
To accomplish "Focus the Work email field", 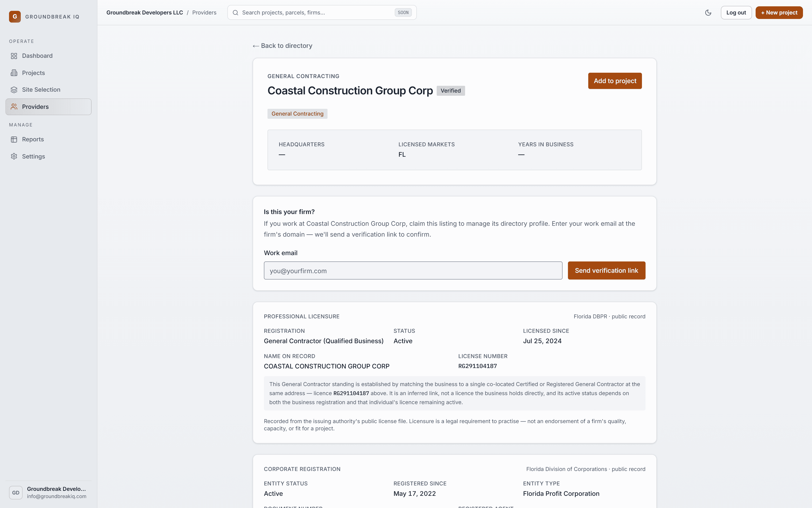I will click(x=413, y=270).
